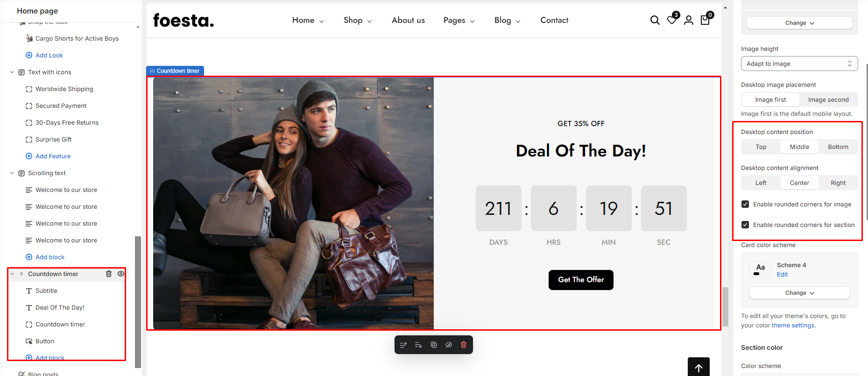This screenshot has width=868, height=376.
Task: Open the Image height dropdown
Action: (x=799, y=64)
